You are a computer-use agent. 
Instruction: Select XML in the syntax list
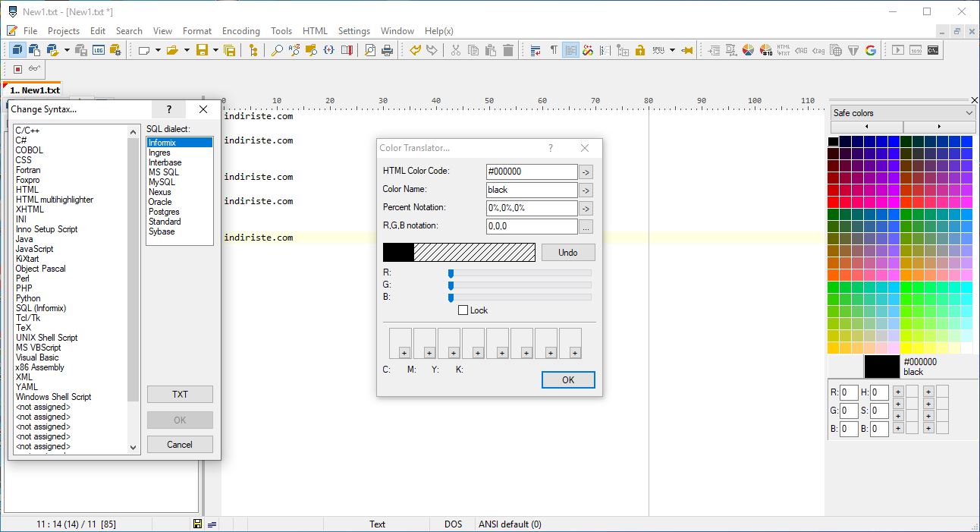click(24, 377)
